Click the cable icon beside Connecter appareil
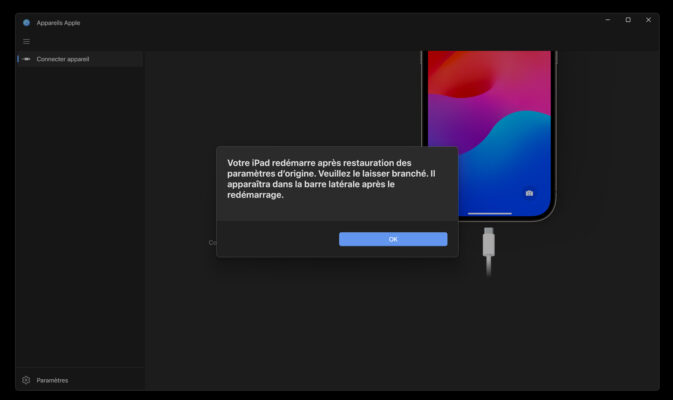 [26, 59]
